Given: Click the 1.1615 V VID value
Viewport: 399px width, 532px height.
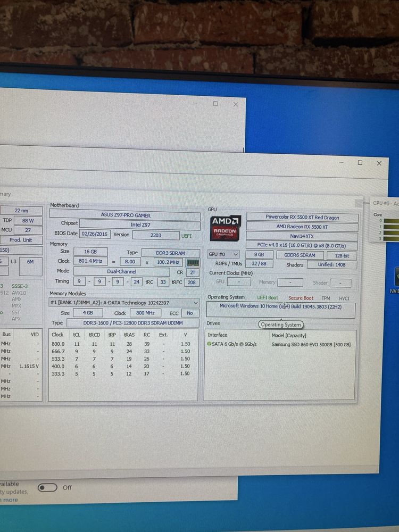Looking at the screenshot, I should (29, 366).
